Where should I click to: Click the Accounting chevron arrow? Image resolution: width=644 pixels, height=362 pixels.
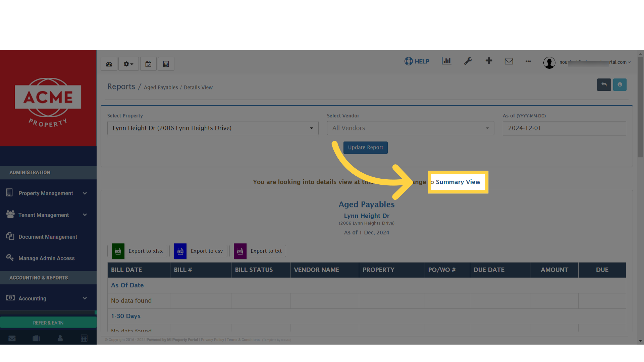click(85, 298)
